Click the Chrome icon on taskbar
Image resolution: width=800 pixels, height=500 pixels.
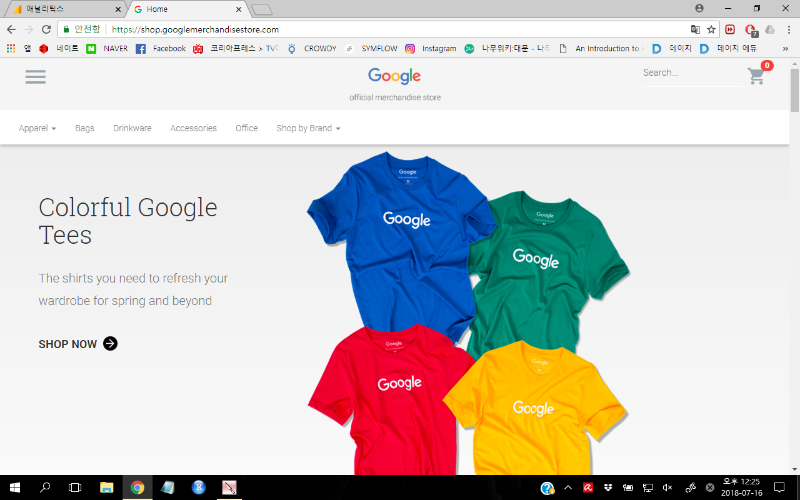137,488
